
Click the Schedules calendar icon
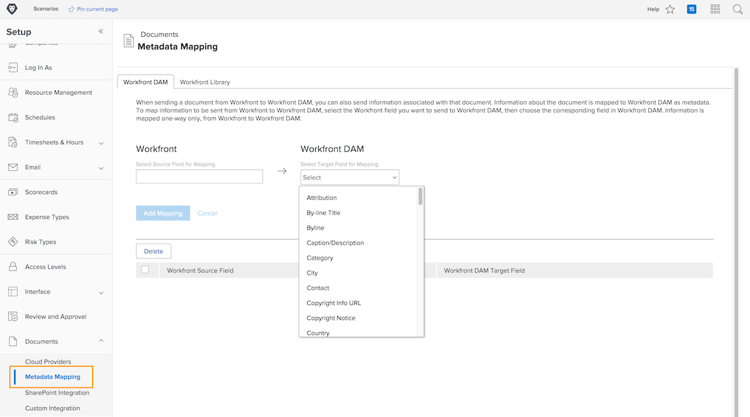[13, 117]
